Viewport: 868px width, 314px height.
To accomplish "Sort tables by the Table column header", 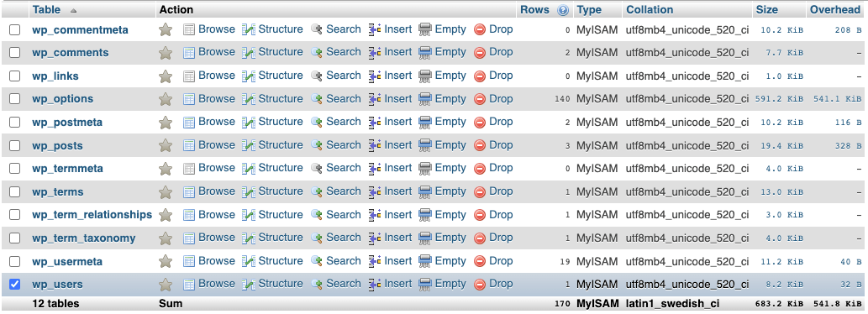I will [x=46, y=9].
